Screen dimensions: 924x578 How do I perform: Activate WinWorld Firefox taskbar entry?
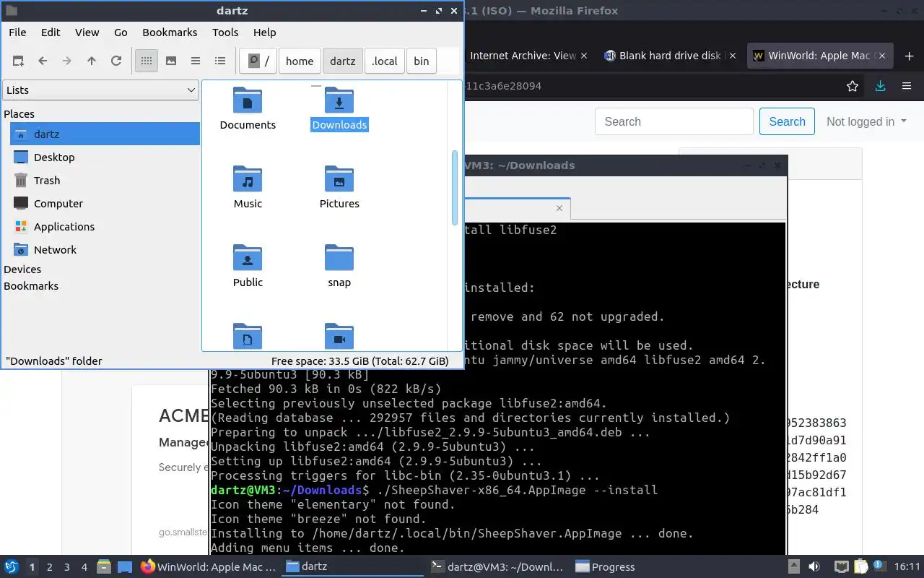(209, 567)
